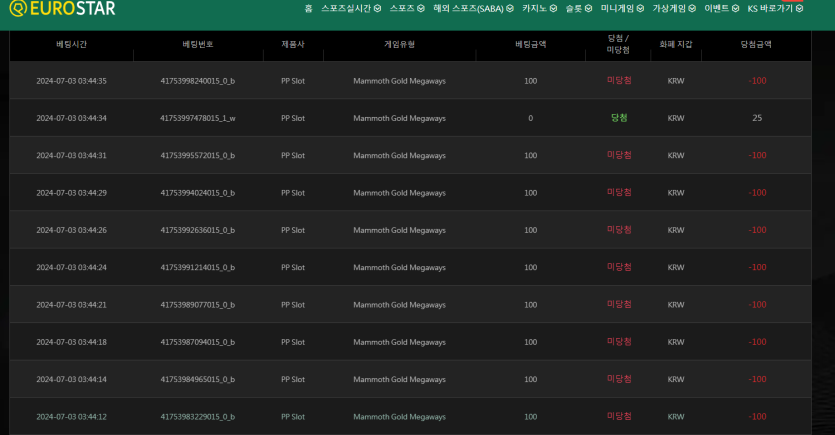Open the 슬롯 menu
The image size is (835, 435).
tap(574, 9)
